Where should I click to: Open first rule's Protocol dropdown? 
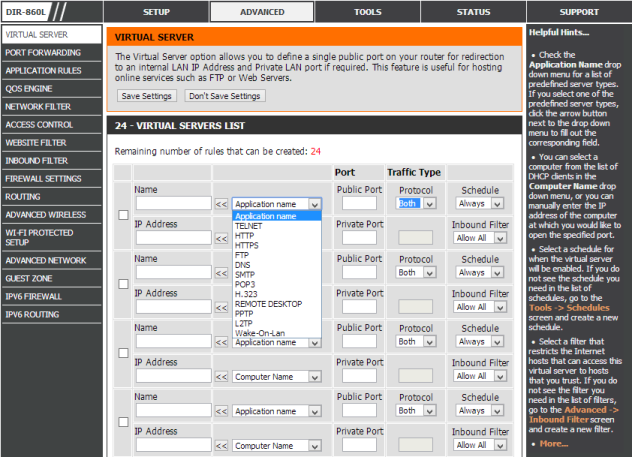[416, 204]
